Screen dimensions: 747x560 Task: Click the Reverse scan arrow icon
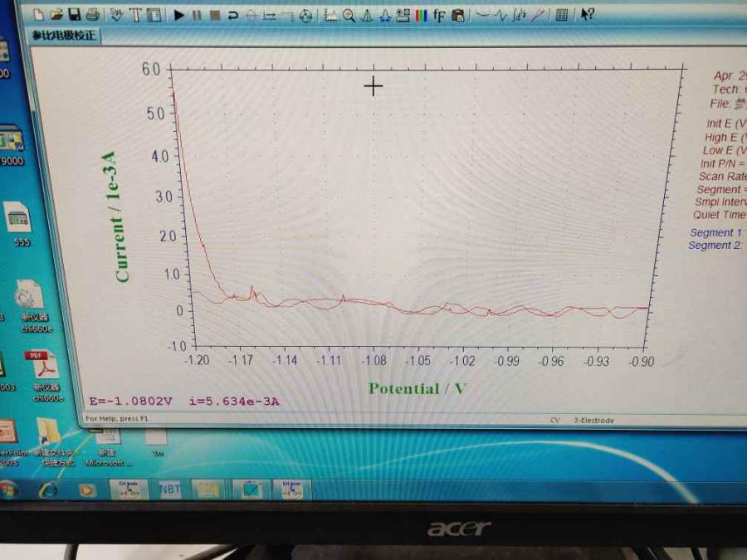[233, 16]
